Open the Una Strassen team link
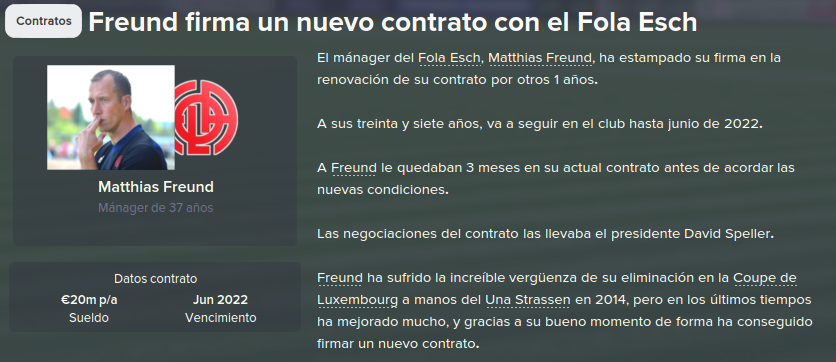 [528, 300]
